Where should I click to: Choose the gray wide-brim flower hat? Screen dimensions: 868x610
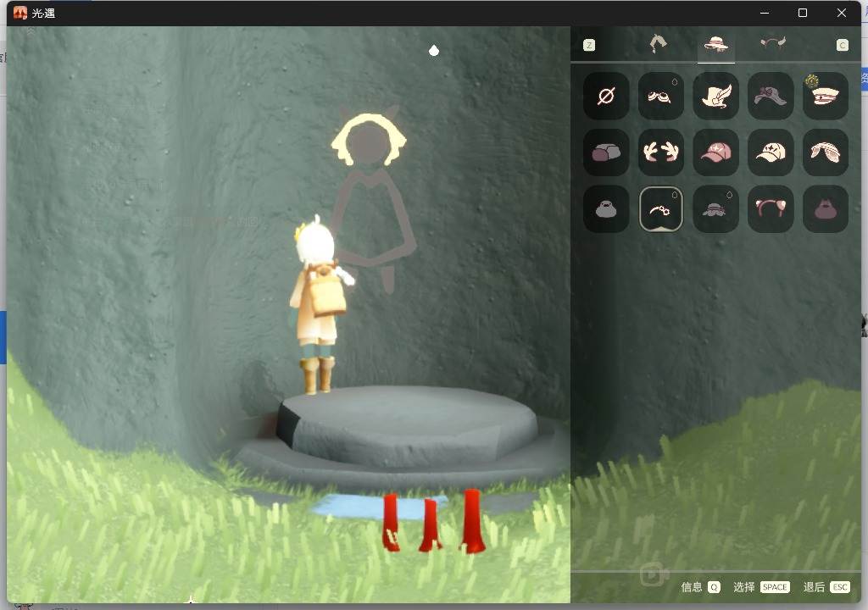(x=770, y=96)
